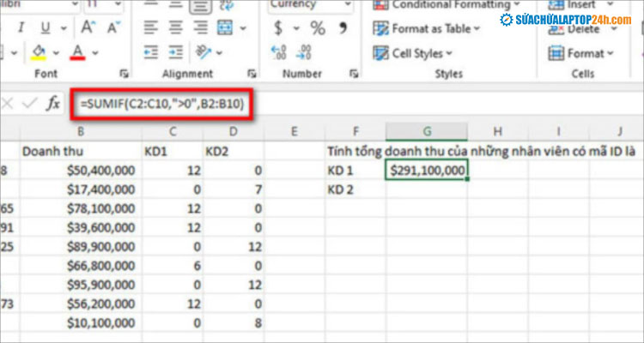The width and height of the screenshot is (644, 343).
Task: Select the KD 1 label cell
Action: (355, 171)
